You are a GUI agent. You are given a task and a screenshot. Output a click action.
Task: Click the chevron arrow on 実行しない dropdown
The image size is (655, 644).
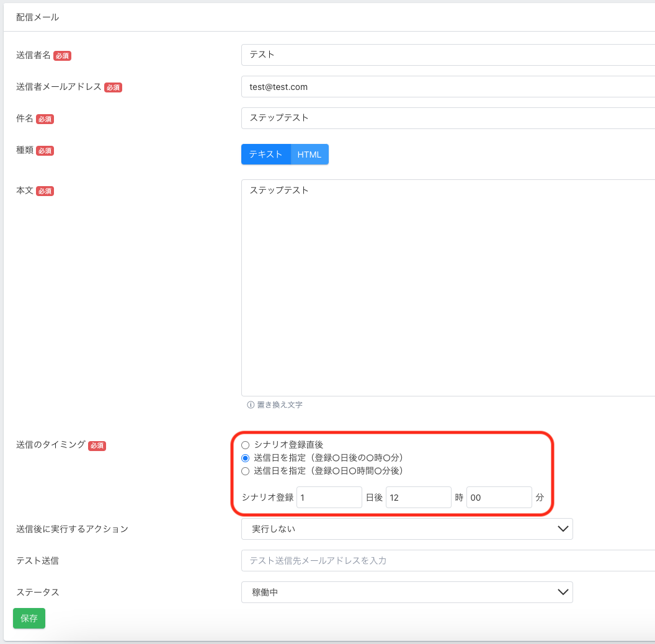click(x=563, y=529)
